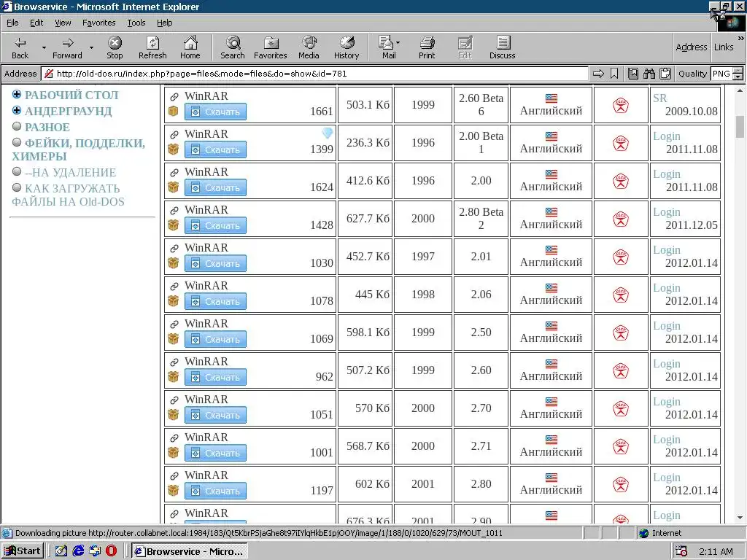Click Browservice taskbar window button
The image size is (747, 560).
tap(189, 551)
